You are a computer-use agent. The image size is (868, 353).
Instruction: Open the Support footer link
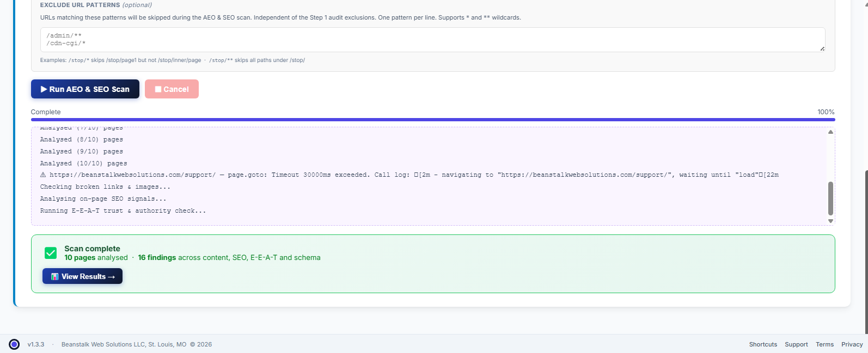pyautogui.click(x=796, y=344)
